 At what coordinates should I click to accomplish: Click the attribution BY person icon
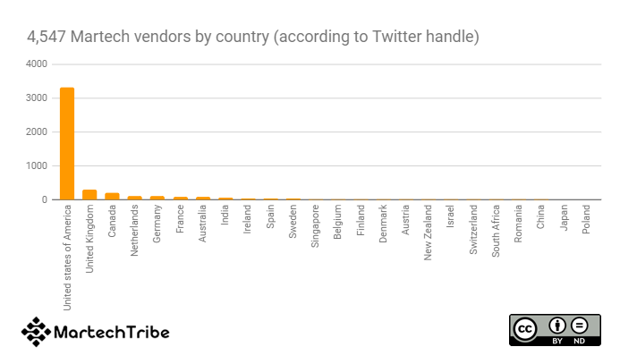pyautogui.click(x=556, y=326)
